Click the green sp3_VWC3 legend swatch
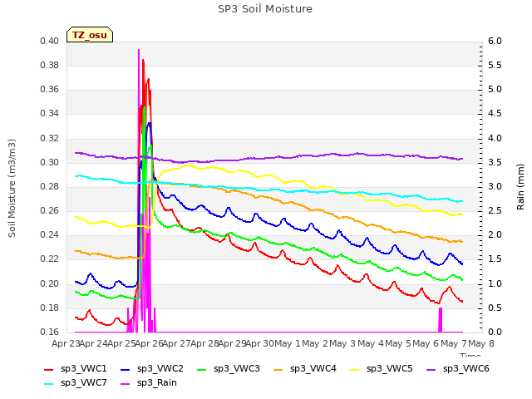The image size is (532, 399). pyautogui.click(x=202, y=370)
